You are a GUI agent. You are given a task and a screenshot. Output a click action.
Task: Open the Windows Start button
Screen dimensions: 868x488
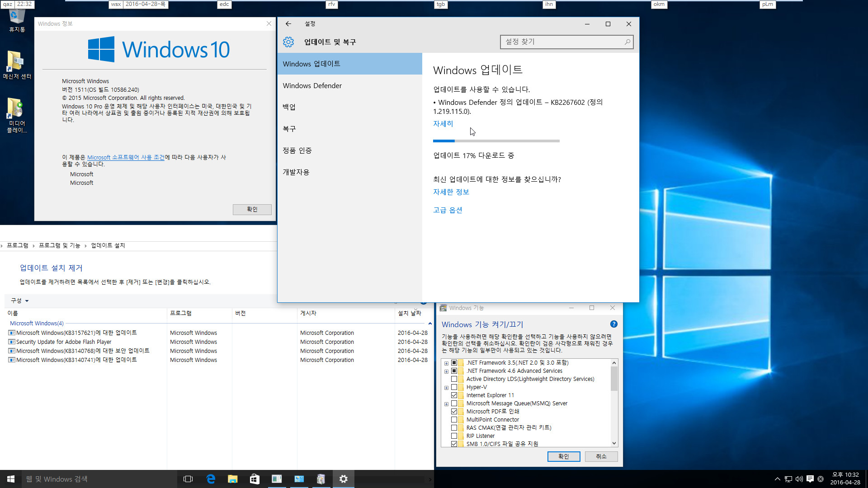pyautogui.click(x=11, y=479)
